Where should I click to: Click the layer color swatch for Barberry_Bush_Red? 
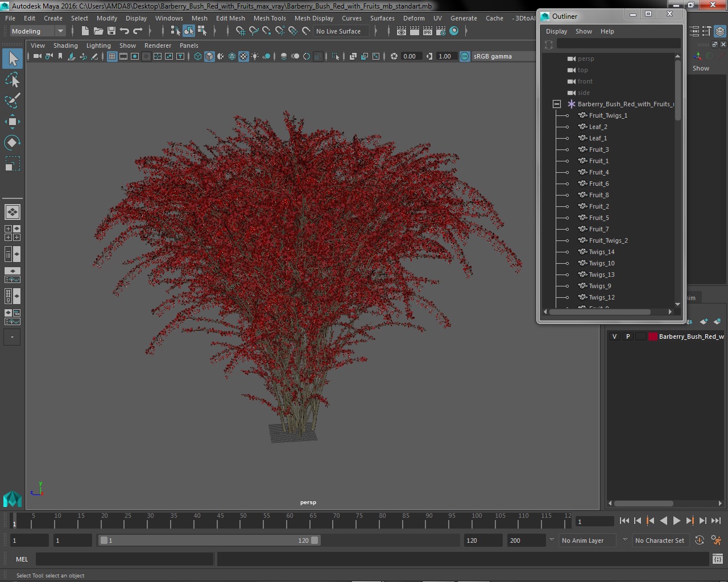click(x=653, y=336)
